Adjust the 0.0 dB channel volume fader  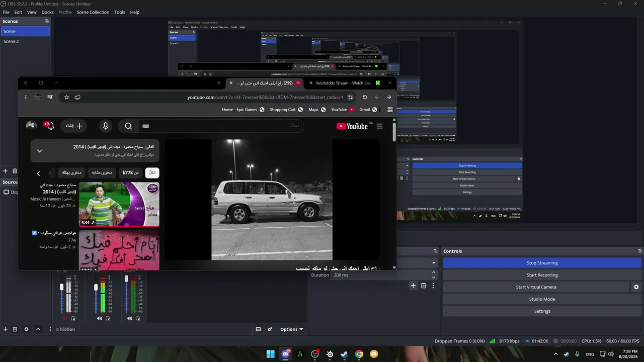click(x=126, y=278)
